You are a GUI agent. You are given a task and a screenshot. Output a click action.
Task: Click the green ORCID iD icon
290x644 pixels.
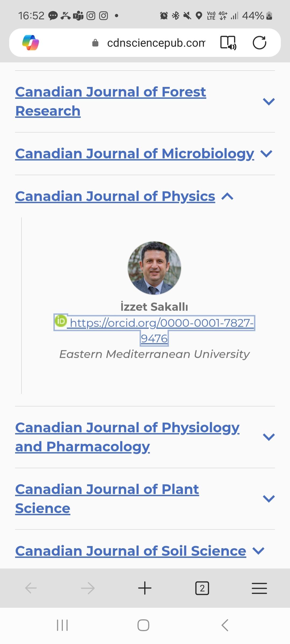coord(61,321)
